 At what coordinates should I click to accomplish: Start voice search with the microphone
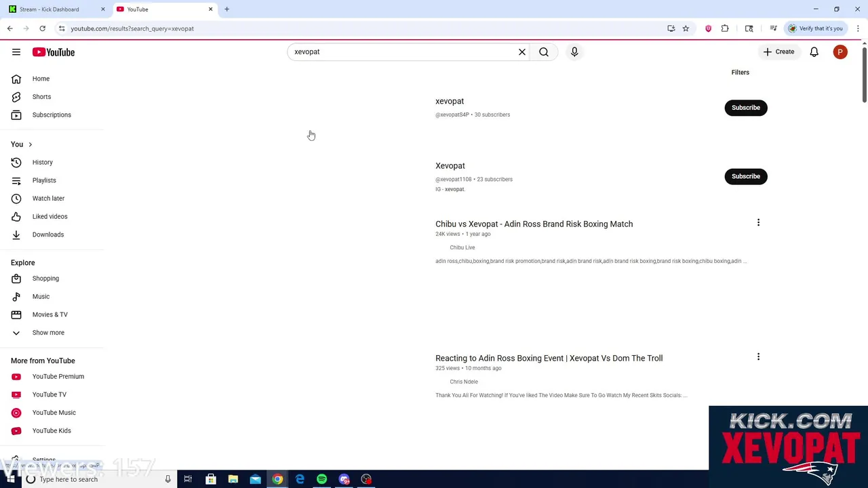point(574,52)
